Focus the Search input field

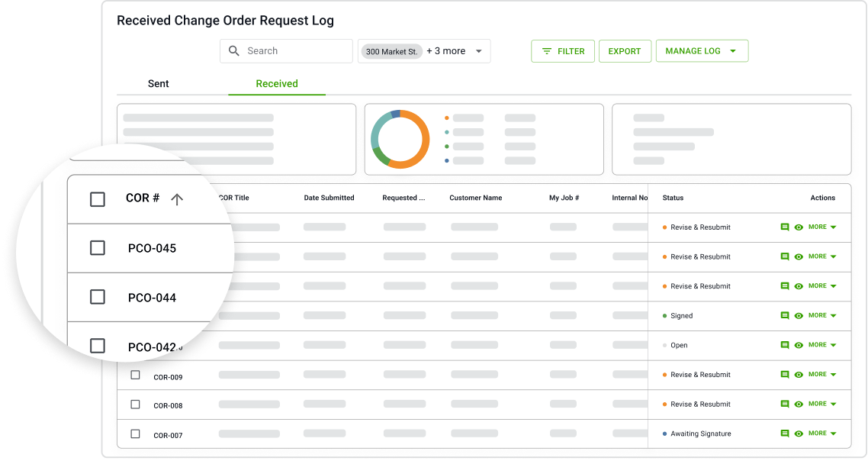[x=295, y=51]
